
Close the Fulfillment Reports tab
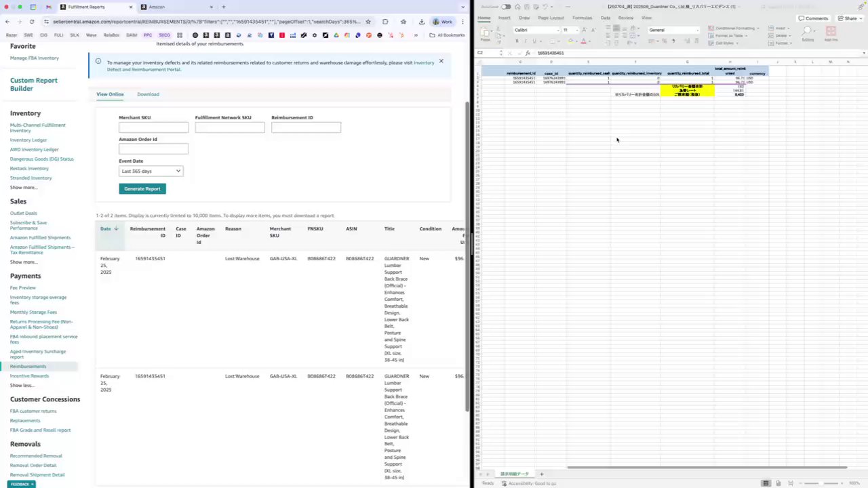[131, 7]
